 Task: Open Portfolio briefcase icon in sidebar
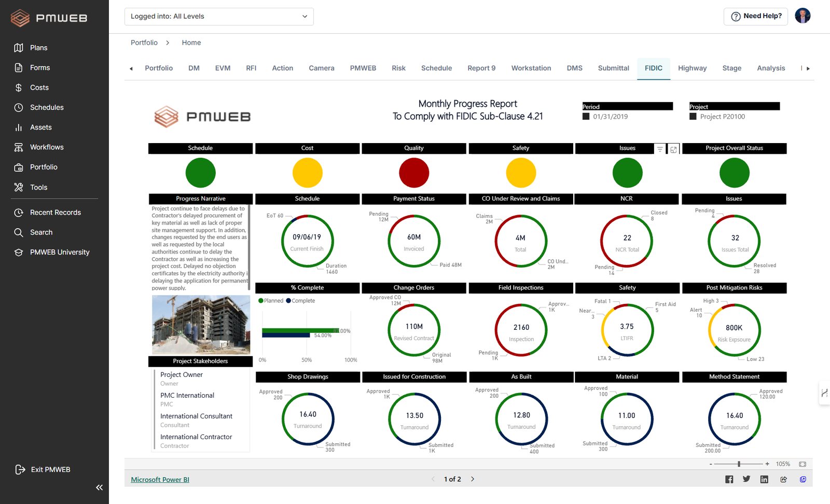point(19,167)
